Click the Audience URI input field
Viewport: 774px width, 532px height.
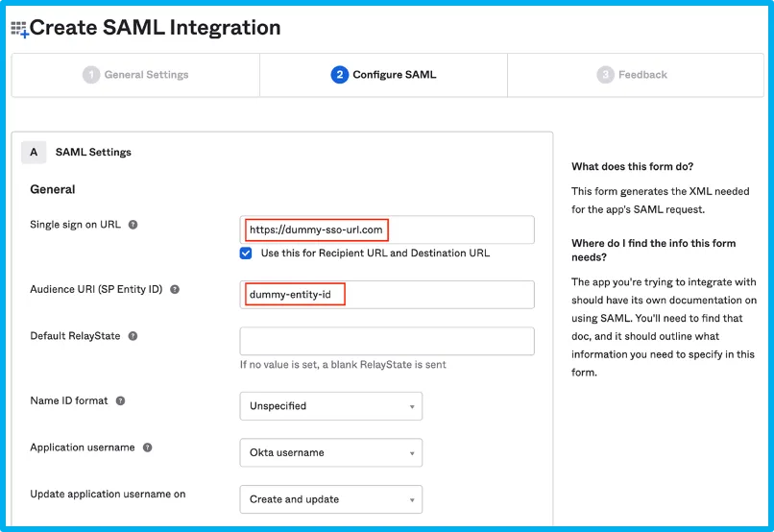click(387, 295)
